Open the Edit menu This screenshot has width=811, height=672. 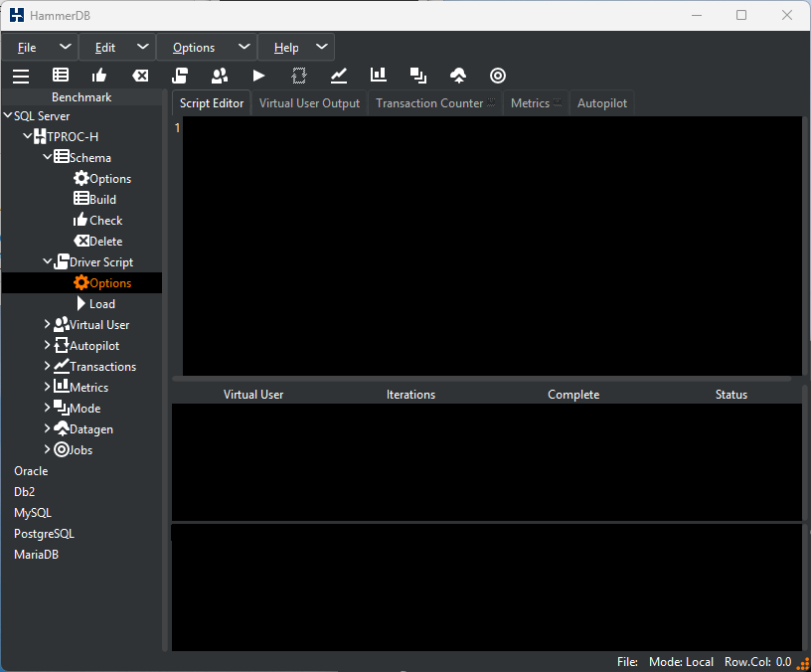coord(117,48)
